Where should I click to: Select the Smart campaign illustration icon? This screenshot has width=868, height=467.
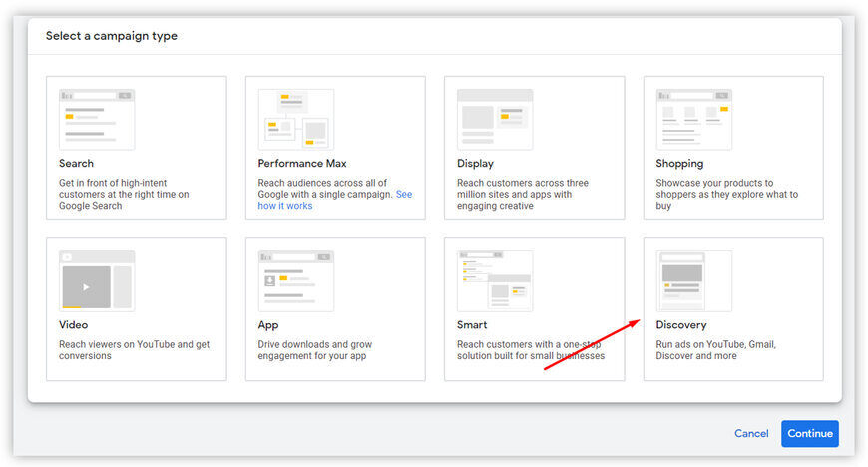[x=495, y=280]
